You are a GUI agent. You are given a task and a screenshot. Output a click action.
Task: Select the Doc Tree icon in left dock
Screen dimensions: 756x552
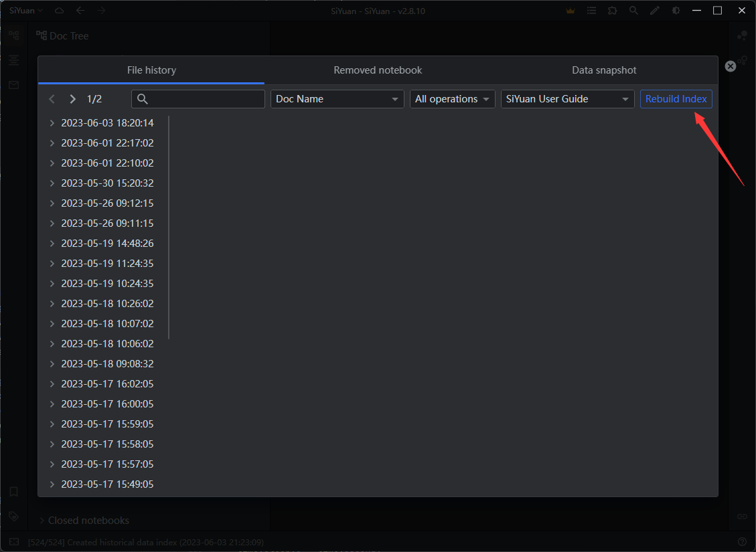(14, 35)
